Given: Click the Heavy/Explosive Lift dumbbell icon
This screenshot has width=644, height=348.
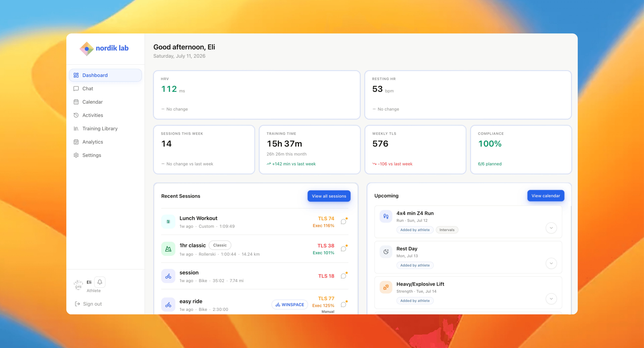Looking at the screenshot, I should pyautogui.click(x=386, y=287).
